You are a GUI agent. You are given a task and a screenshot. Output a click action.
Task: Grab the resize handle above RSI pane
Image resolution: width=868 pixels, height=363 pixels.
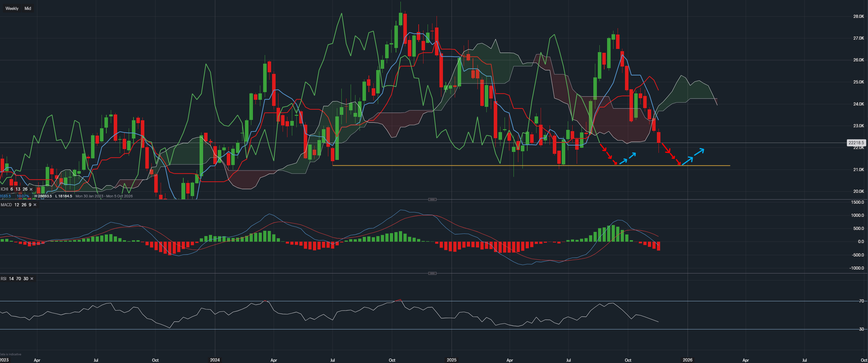tap(432, 273)
